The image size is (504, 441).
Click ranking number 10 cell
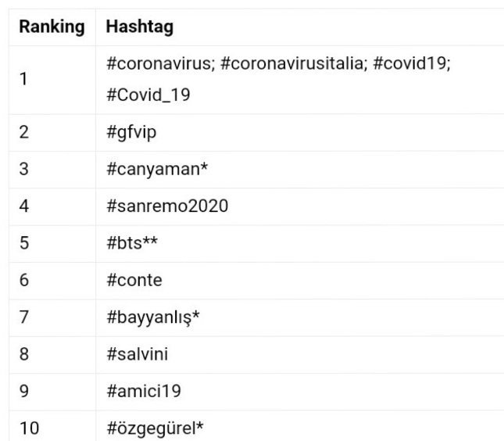pos(52,426)
